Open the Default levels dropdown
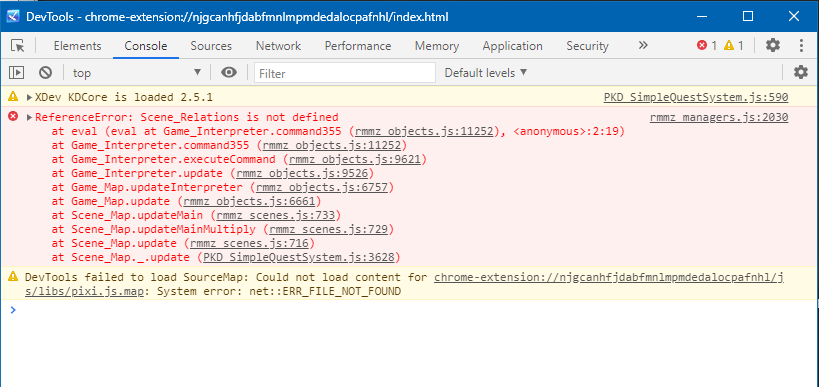Screen dimensions: 819x387 pos(486,73)
